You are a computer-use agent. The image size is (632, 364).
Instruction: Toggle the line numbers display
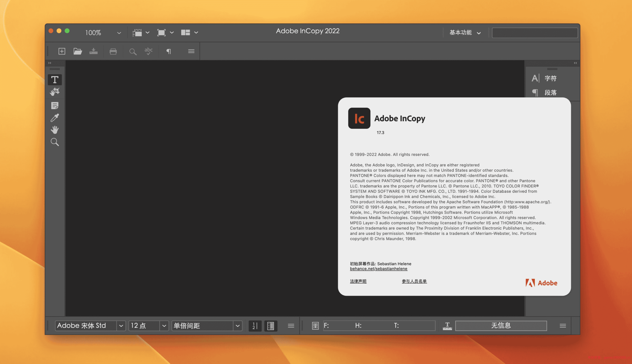click(x=255, y=326)
